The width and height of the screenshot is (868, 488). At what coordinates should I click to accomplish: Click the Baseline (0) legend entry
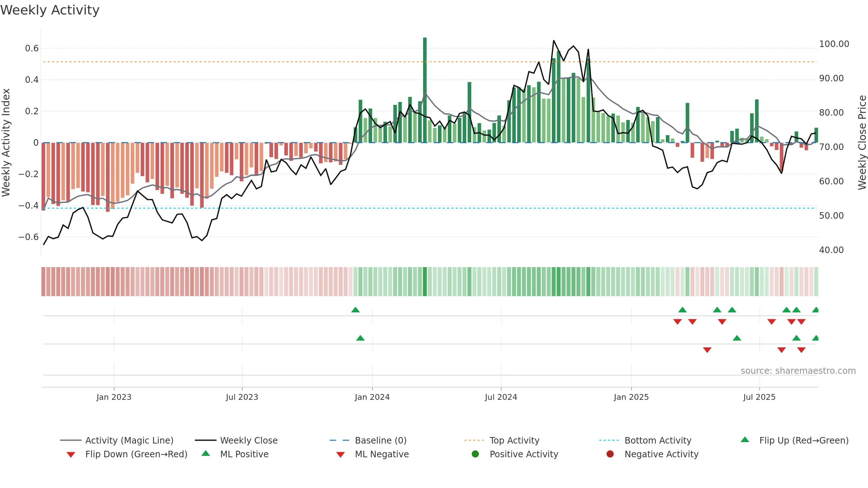point(368,440)
